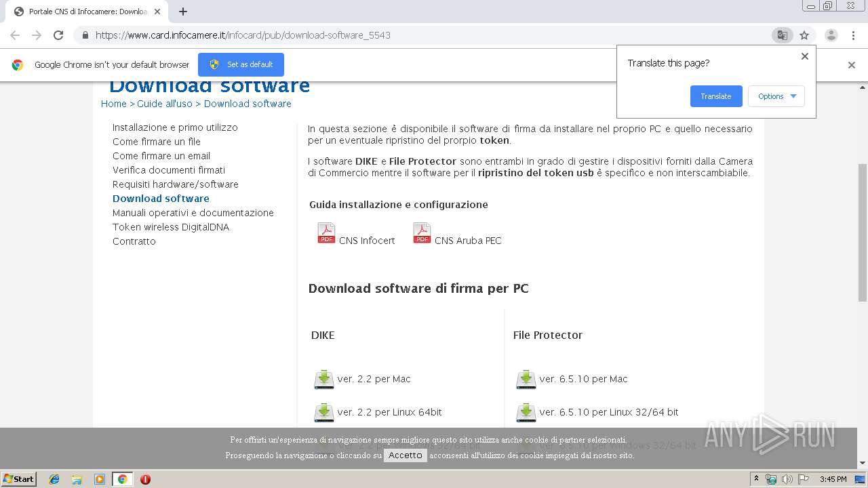Click ver. 6.5.10 per Linux 32/64 bit link
Screen dimensions: 868x488
pyautogui.click(x=609, y=412)
